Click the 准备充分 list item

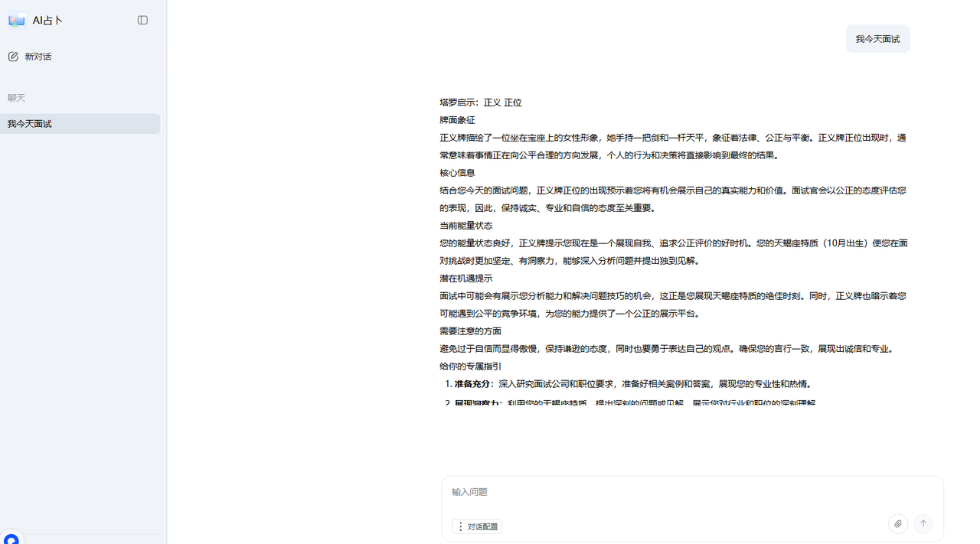coord(633,384)
